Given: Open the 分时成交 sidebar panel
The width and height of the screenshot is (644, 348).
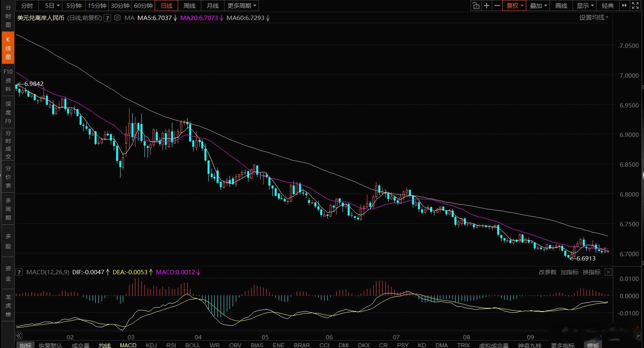Looking at the screenshot, I should click(x=8, y=144).
